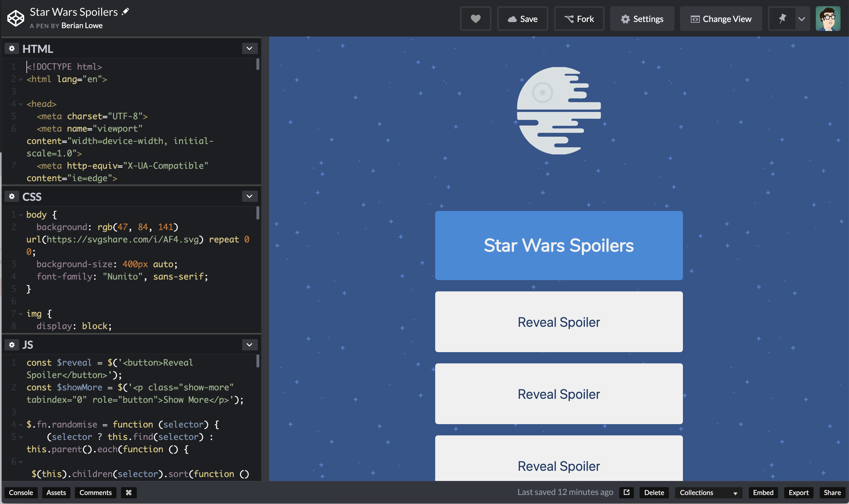Click the Star Wars Spoilers heading
The height and width of the screenshot is (504, 849).
coord(559,245)
